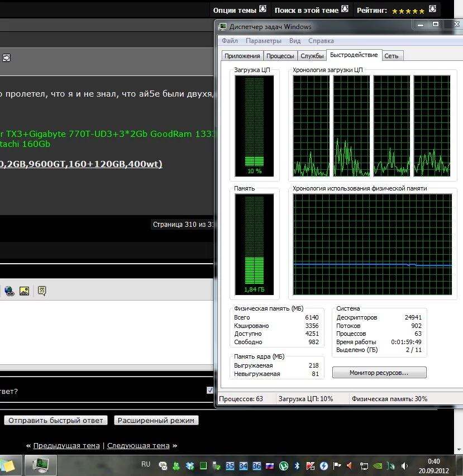Viewport: 463px width, 476px height.
Task: Switch to the Сеть tab
Action: (x=391, y=56)
